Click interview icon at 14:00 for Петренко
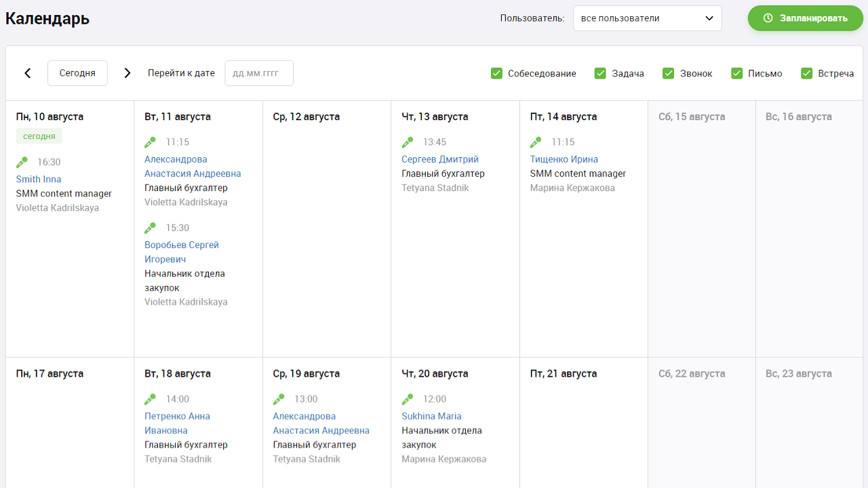 (x=151, y=399)
